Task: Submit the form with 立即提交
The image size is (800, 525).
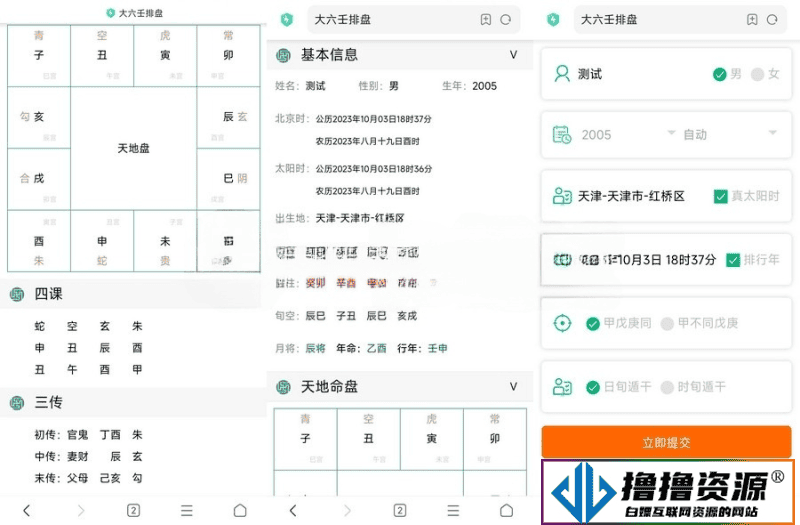Action: click(666, 442)
